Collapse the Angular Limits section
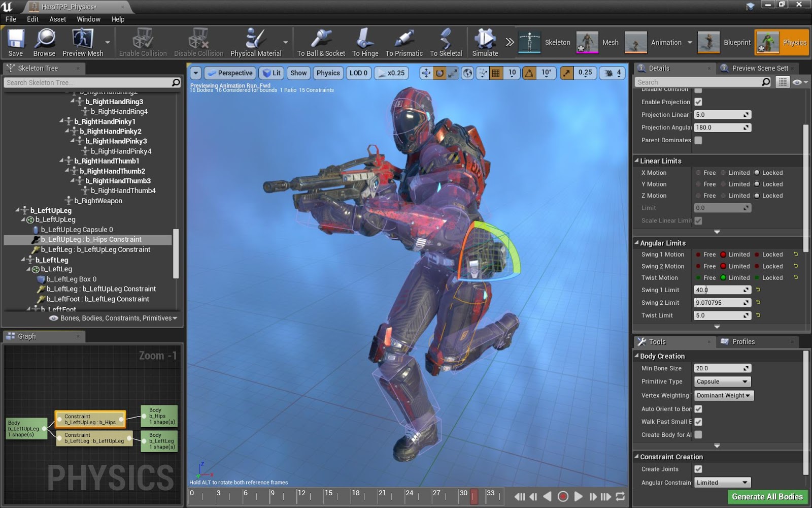Image resolution: width=812 pixels, height=508 pixels. tap(636, 243)
